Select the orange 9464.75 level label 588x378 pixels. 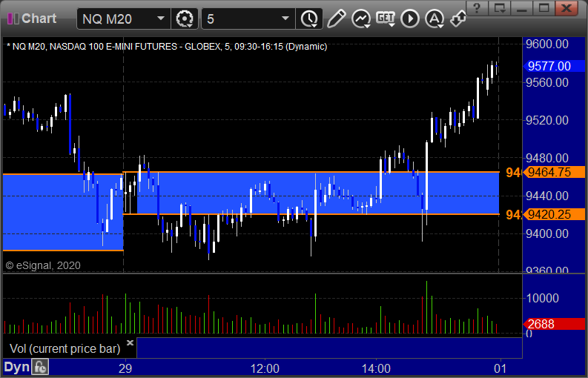click(x=554, y=172)
